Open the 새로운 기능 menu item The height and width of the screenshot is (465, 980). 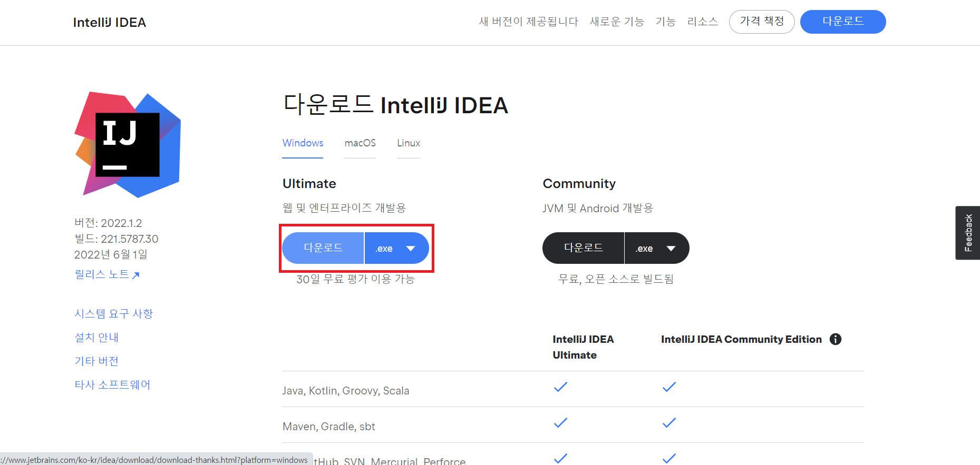coord(617,22)
